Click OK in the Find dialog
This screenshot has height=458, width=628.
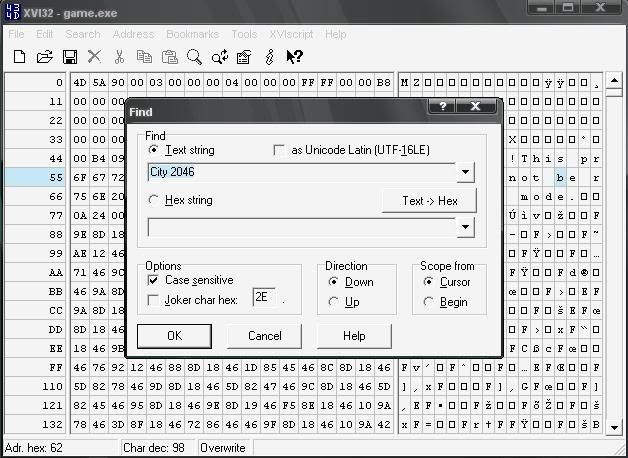tap(174, 335)
